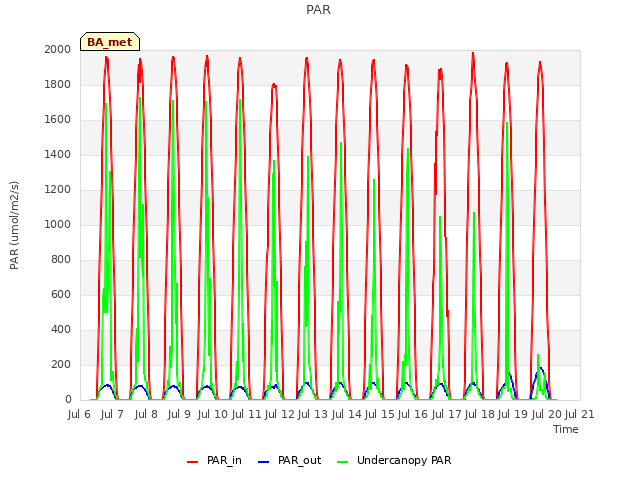Select the PAR_out legend label
640x480 pixels.
(299, 460)
